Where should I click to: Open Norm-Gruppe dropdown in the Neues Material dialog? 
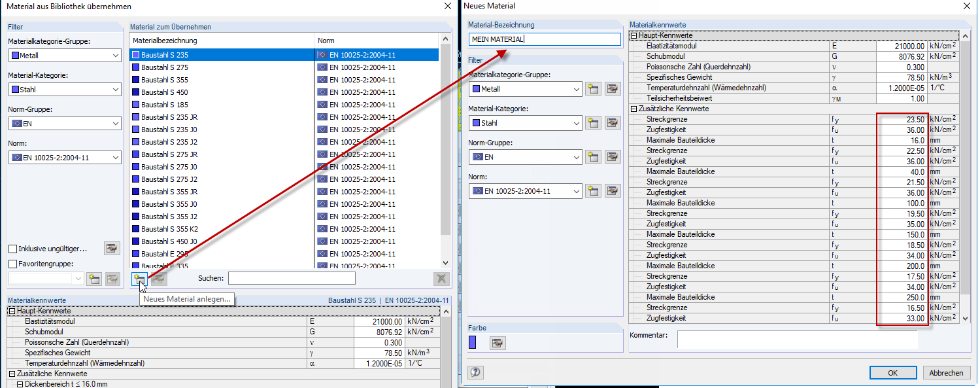tap(575, 157)
